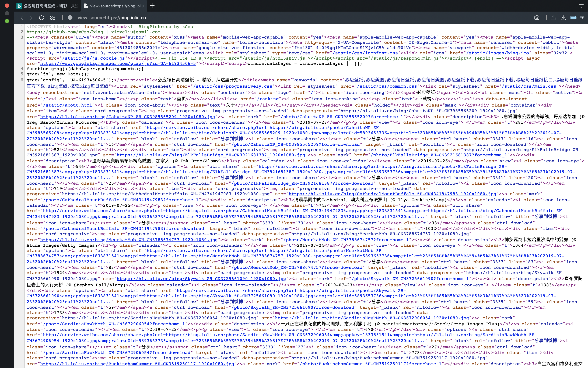Click line number 6 in gutter
This screenshot has height=368, width=588.
22,80
